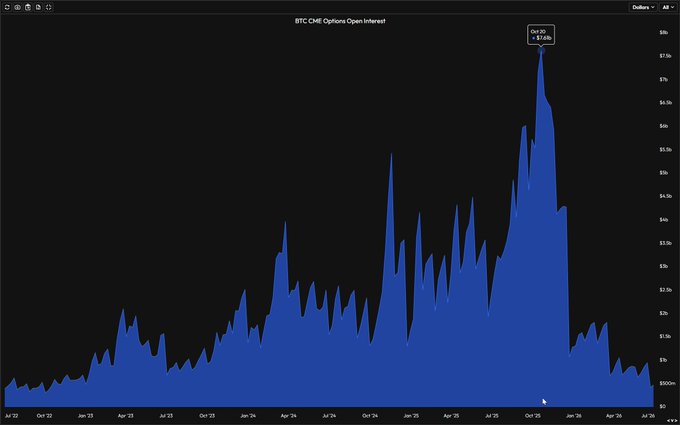The width and height of the screenshot is (680, 425).
Task: Click the $4b y-axis label
Action: [665, 220]
